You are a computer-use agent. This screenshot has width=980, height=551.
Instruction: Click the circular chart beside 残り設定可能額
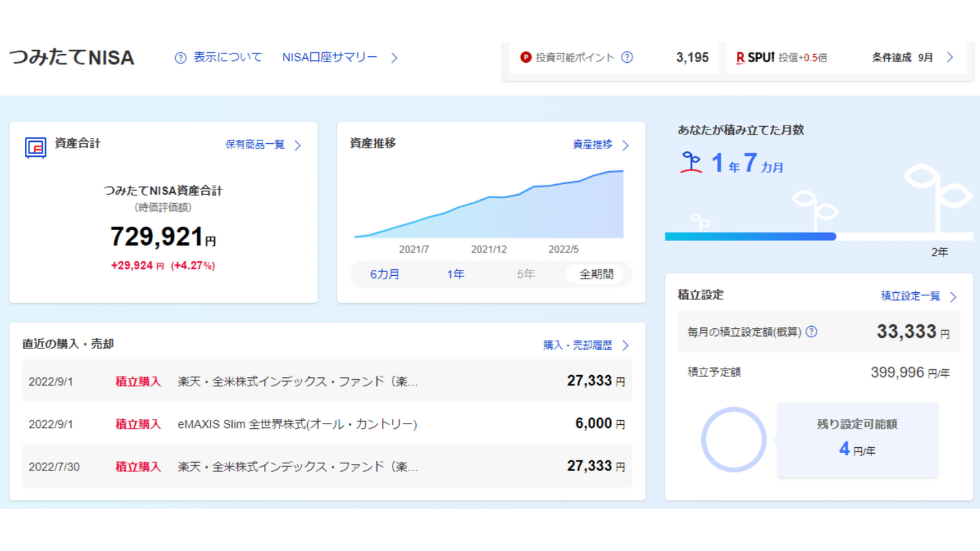pos(733,440)
